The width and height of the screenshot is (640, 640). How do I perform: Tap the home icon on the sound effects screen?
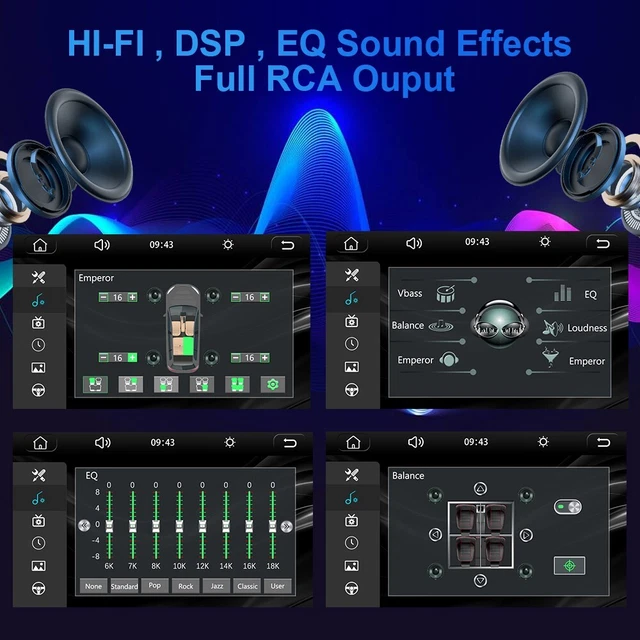point(351,244)
